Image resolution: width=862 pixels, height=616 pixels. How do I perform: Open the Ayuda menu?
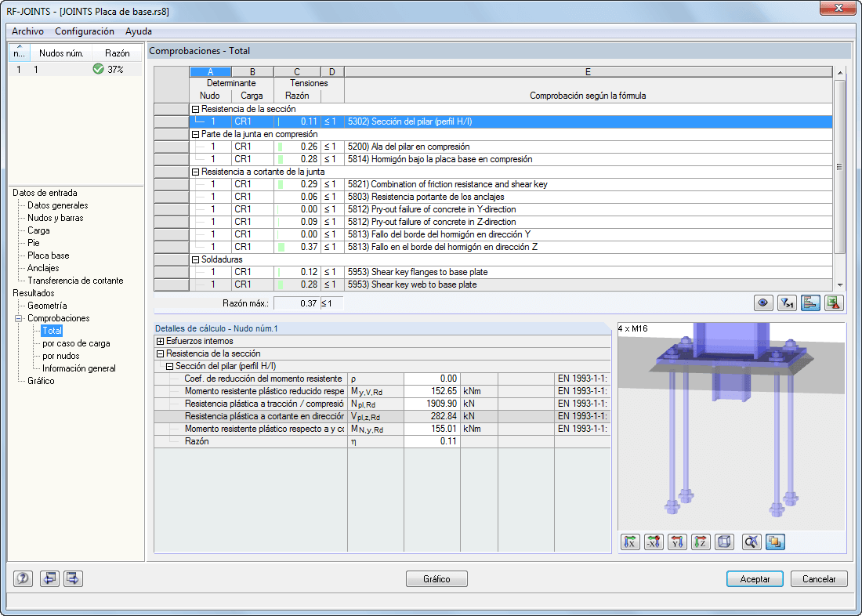click(139, 31)
